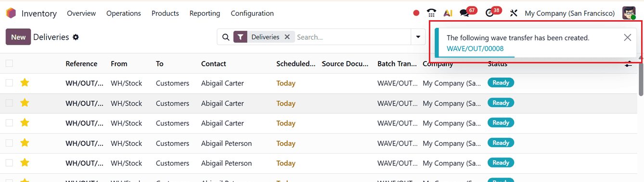The image size is (644, 182).
Task: Click the red recording indicator icon
Action: tap(416, 13)
